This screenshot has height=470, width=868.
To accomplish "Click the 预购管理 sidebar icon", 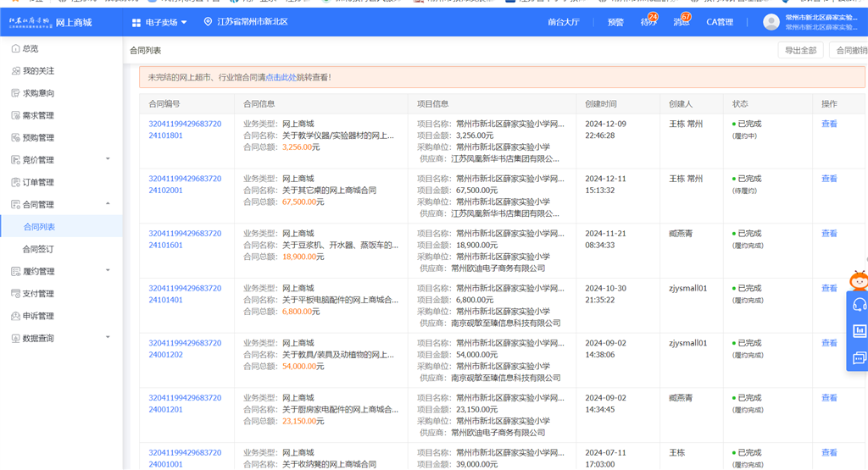I will [x=15, y=138].
